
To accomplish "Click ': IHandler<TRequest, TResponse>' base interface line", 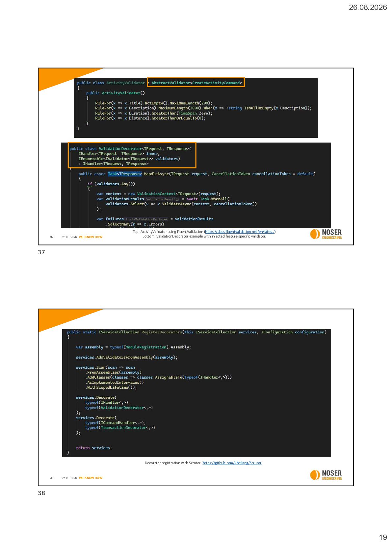I will coord(113,164).
